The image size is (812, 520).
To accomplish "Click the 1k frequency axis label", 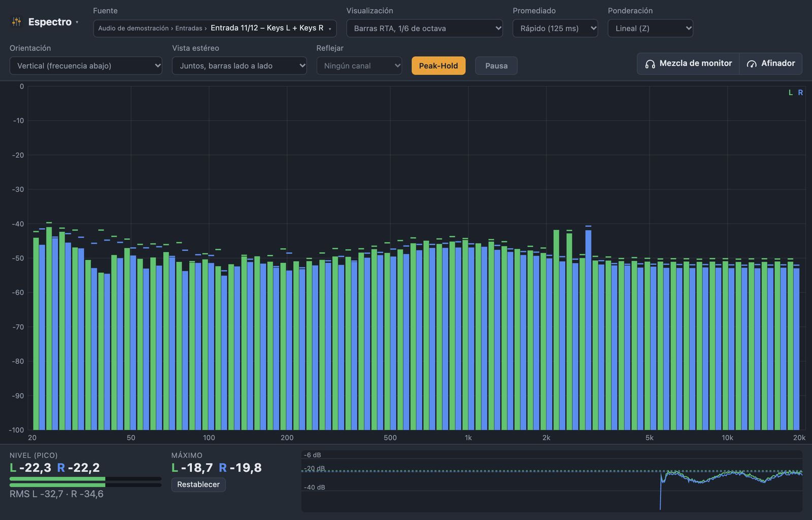I will (468, 438).
